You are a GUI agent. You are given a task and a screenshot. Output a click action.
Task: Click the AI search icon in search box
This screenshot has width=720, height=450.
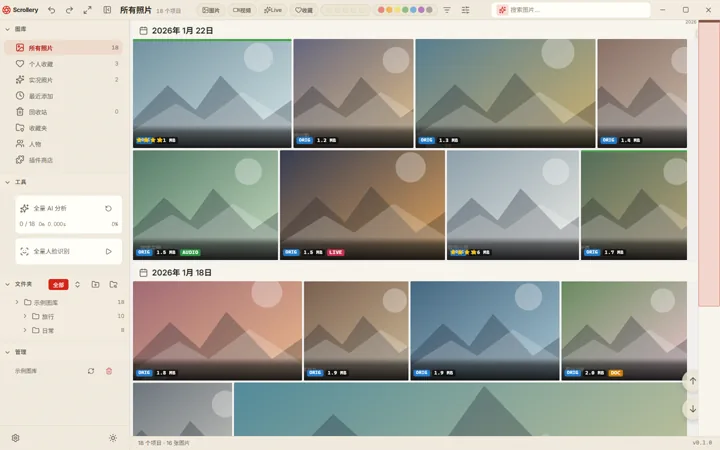pos(502,10)
